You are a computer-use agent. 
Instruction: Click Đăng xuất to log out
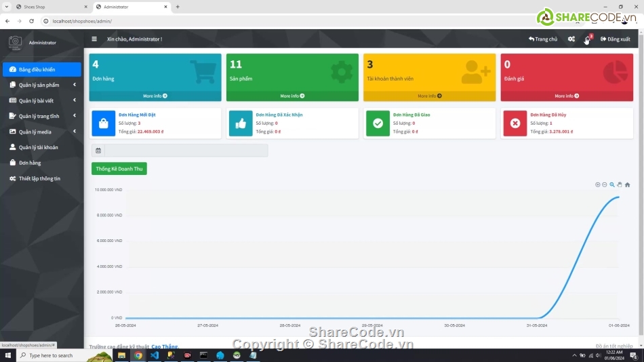[615, 39]
